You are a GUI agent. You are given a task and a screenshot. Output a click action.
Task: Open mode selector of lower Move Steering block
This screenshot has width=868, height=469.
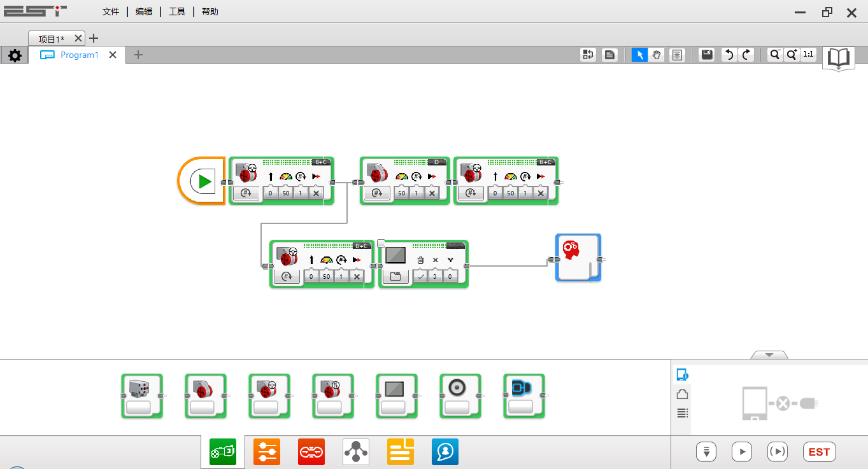click(287, 276)
